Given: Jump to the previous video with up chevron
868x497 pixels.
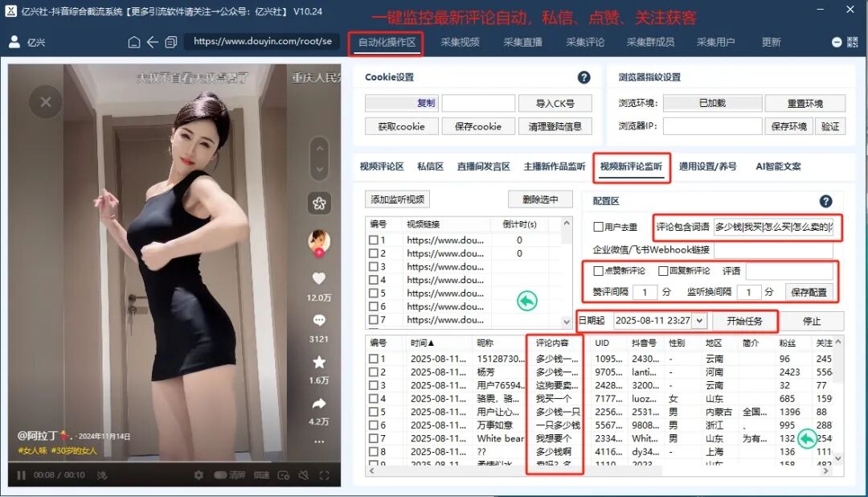Looking at the screenshot, I should pyautogui.click(x=319, y=149).
